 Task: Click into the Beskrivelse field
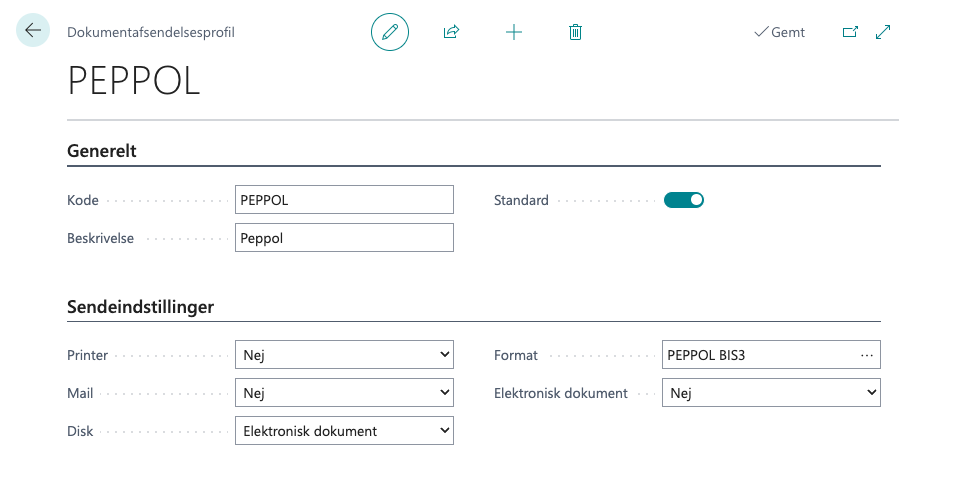344,238
